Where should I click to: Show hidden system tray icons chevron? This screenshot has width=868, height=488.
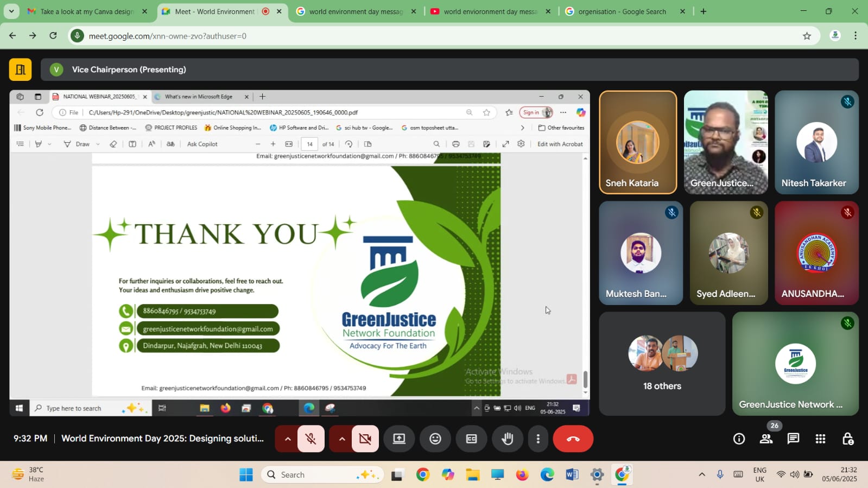(x=702, y=475)
